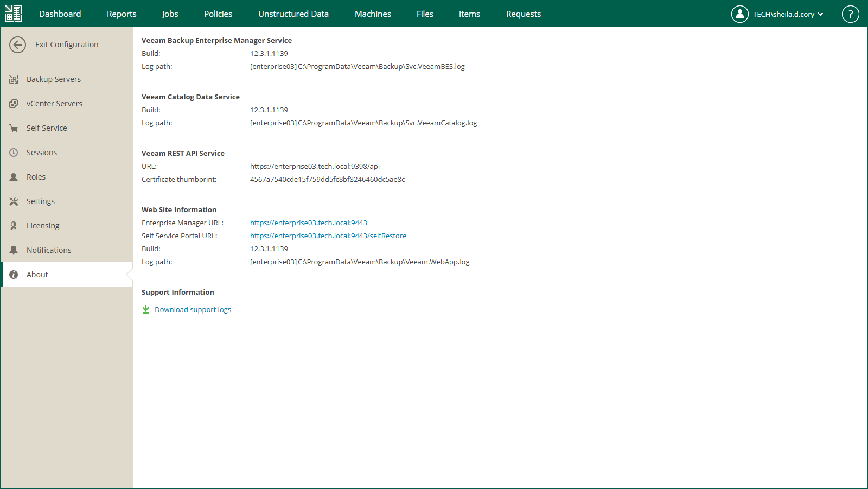
Task: Click the Self-Service cart icon
Action: 14,128
